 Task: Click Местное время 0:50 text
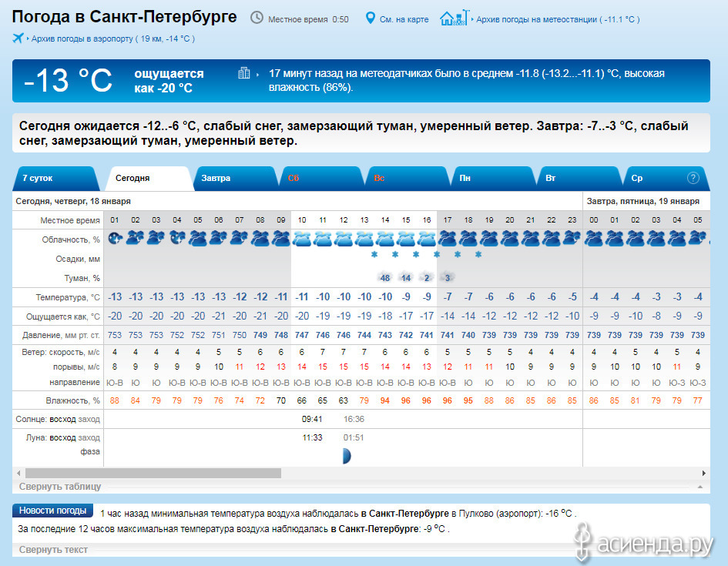(308, 19)
